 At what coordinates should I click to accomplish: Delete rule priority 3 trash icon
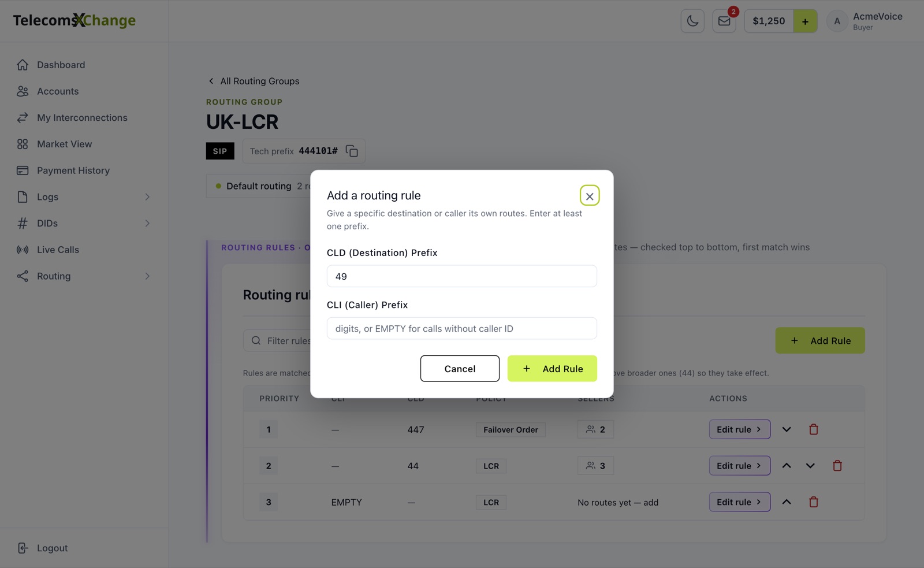click(814, 502)
